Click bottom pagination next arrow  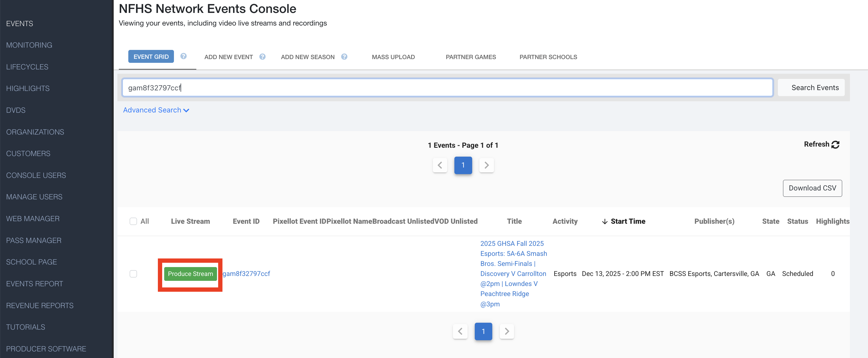[506, 331]
